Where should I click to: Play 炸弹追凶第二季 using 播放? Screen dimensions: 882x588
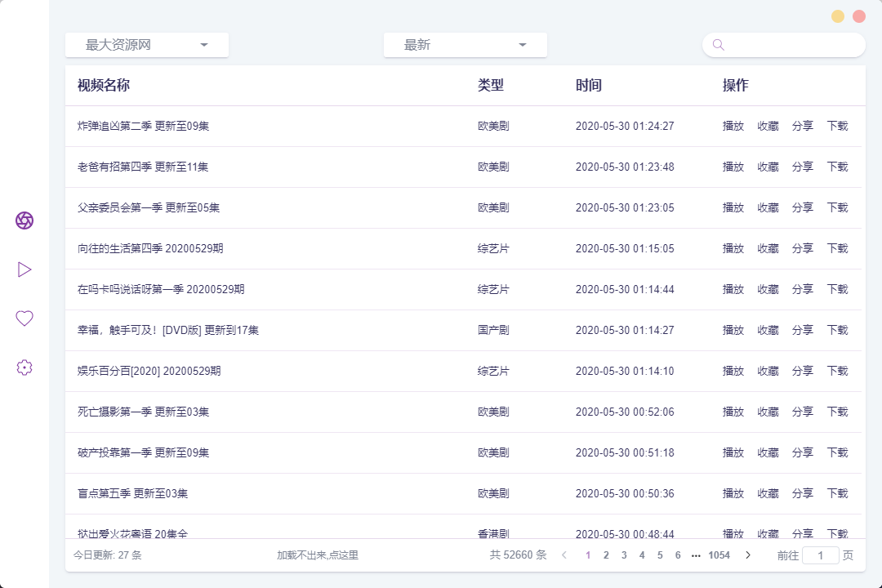coord(733,126)
